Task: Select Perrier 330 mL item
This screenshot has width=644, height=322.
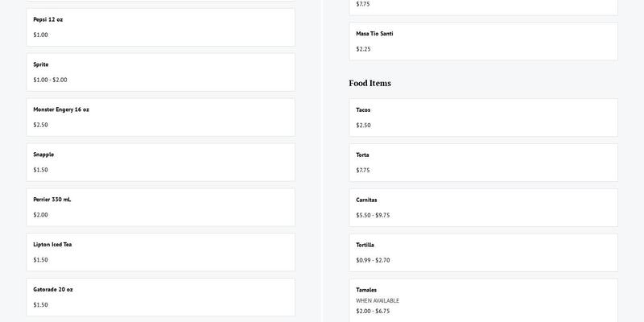Action: point(160,207)
